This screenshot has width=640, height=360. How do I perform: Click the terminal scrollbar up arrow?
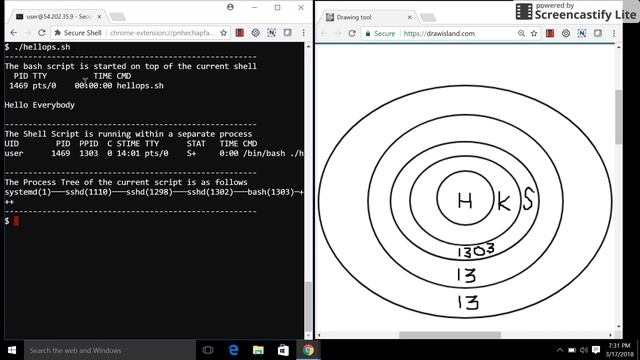click(x=309, y=47)
